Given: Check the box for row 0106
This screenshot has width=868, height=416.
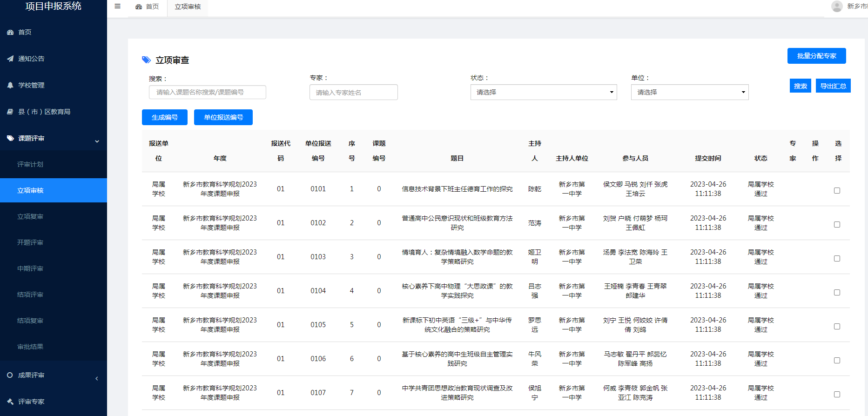Looking at the screenshot, I should click(x=837, y=360).
